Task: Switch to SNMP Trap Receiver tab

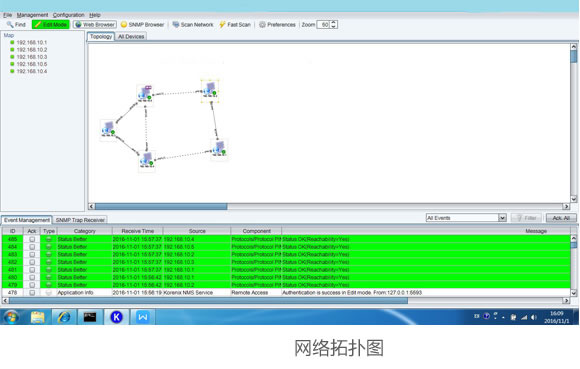Action: click(x=80, y=220)
